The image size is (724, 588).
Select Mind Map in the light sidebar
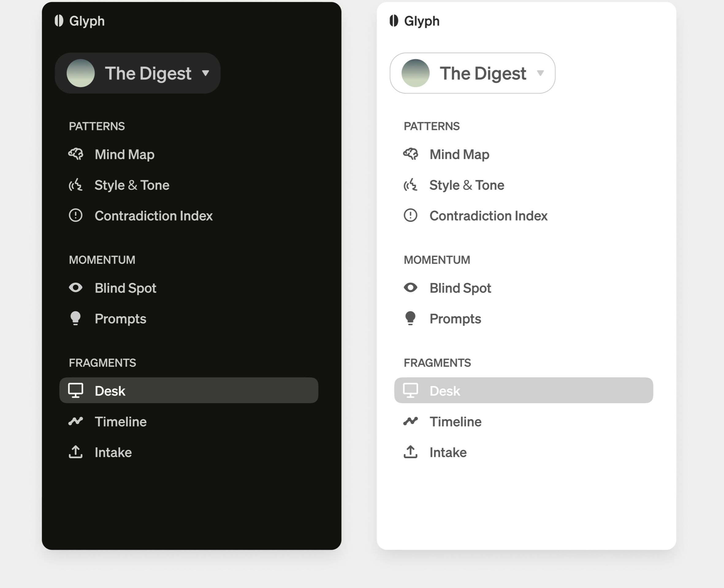tap(459, 154)
